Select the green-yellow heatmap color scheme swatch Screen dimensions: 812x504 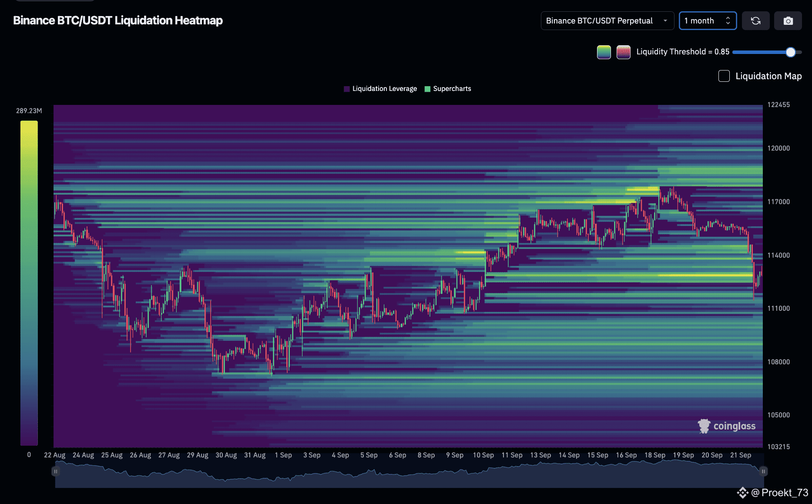[604, 52]
